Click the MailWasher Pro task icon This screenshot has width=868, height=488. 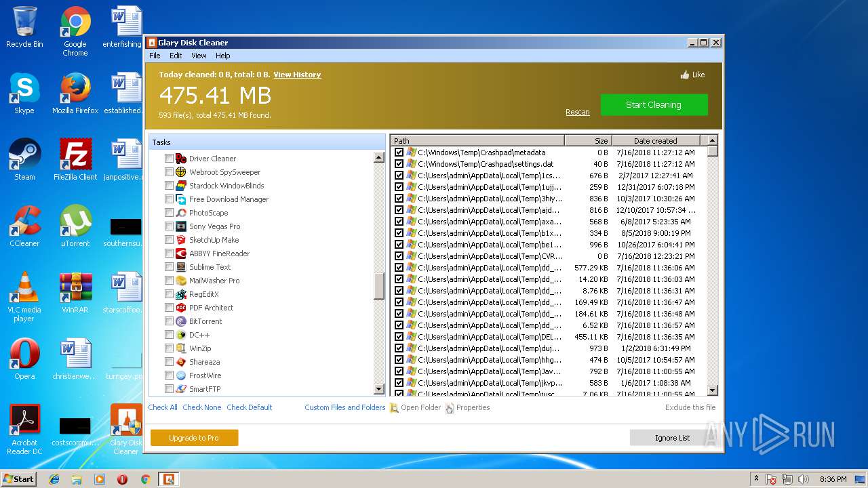[181, 281]
